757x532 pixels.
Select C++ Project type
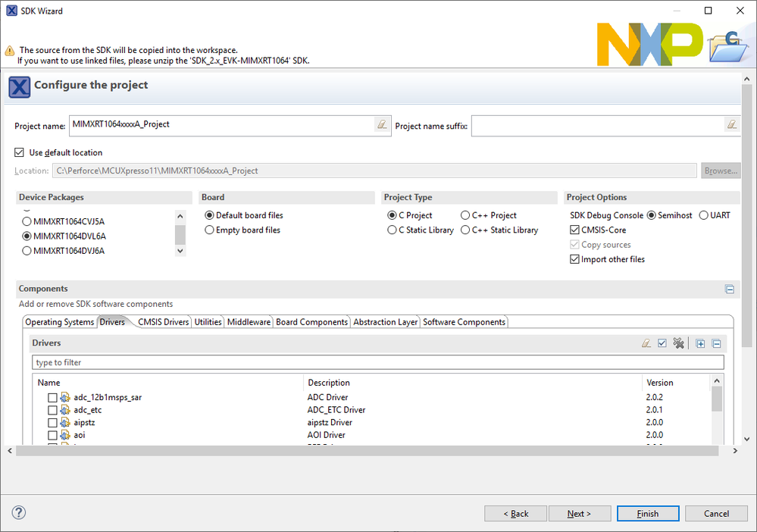pyautogui.click(x=465, y=215)
